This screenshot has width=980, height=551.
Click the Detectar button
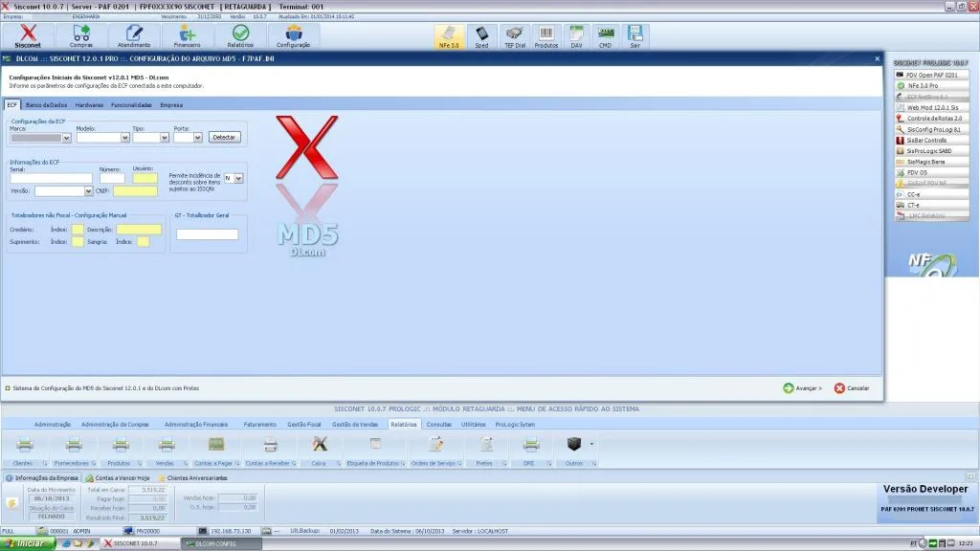click(x=224, y=138)
